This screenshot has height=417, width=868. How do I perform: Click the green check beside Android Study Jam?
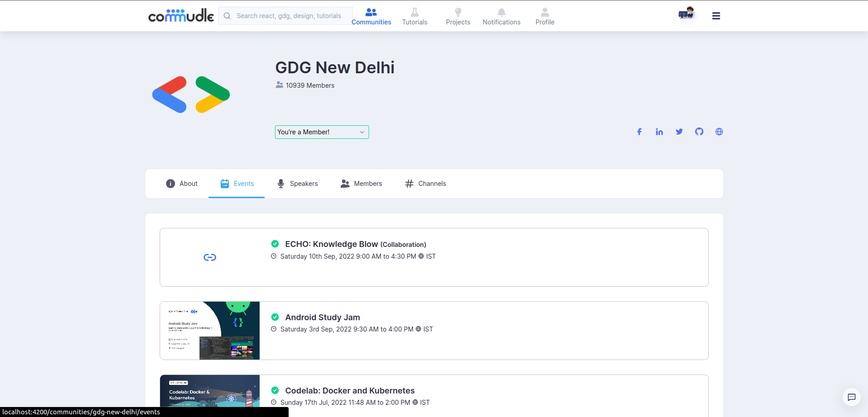tap(275, 317)
